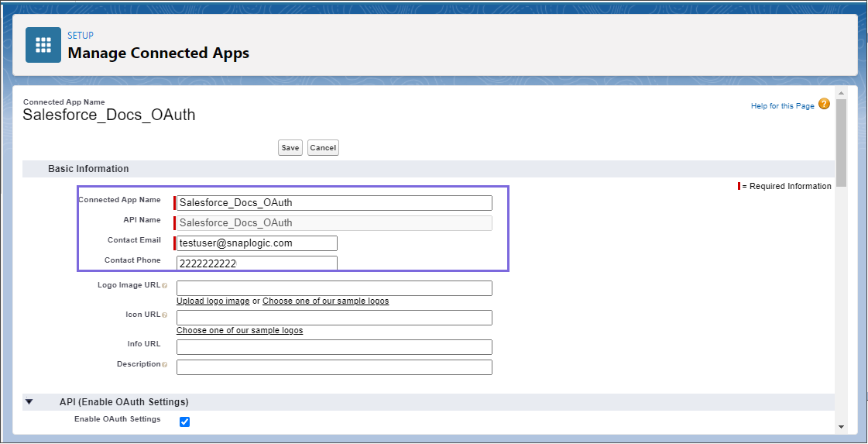868x444 pixels.
Task: Collapse the API (Enable OAuth Settings) section
Action: click(29, 402)
